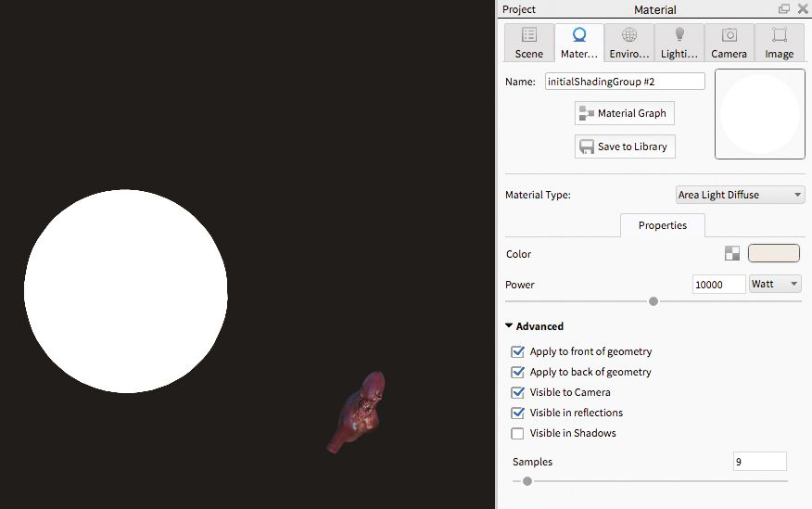The height and width of the screenshot is (509, 812).
Task: Uncheck Apply to front of geometry
Action: click(517, 351)
